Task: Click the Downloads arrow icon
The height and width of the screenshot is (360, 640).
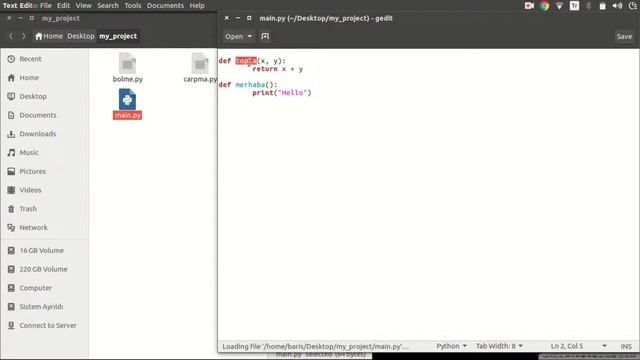Action: tap(11, 134)
